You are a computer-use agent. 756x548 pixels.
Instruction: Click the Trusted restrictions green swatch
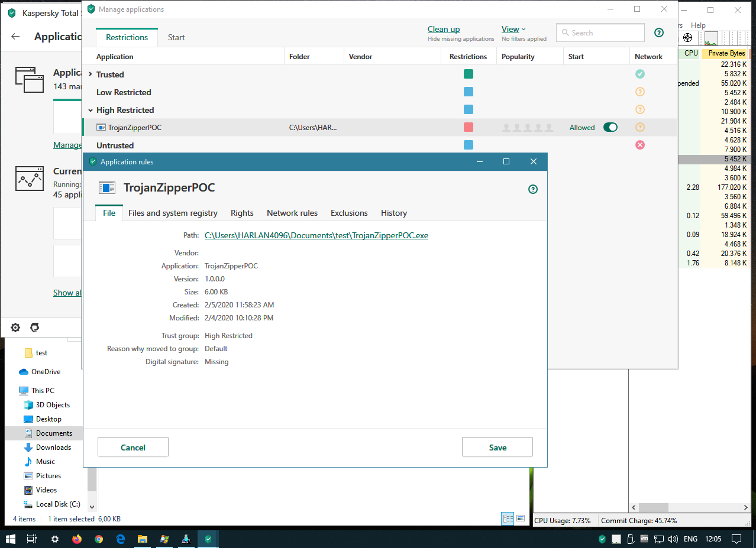pos(469,74)
